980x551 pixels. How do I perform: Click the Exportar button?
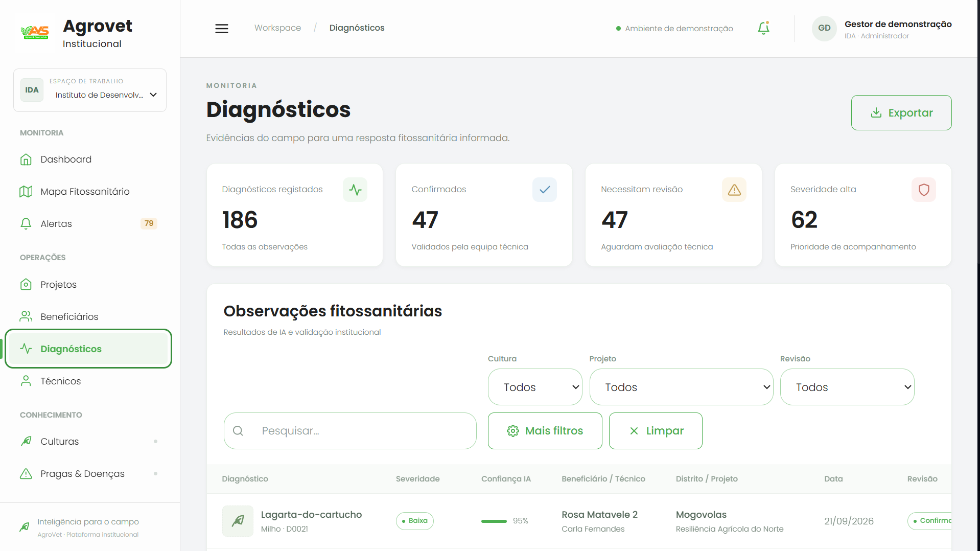click(901, 112)
